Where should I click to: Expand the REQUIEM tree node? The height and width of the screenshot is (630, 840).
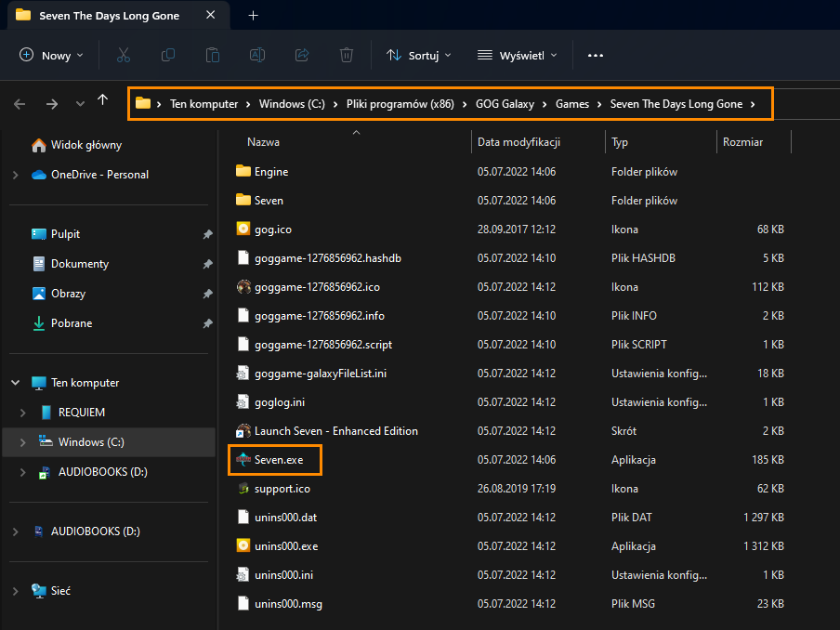pos(22,413)
